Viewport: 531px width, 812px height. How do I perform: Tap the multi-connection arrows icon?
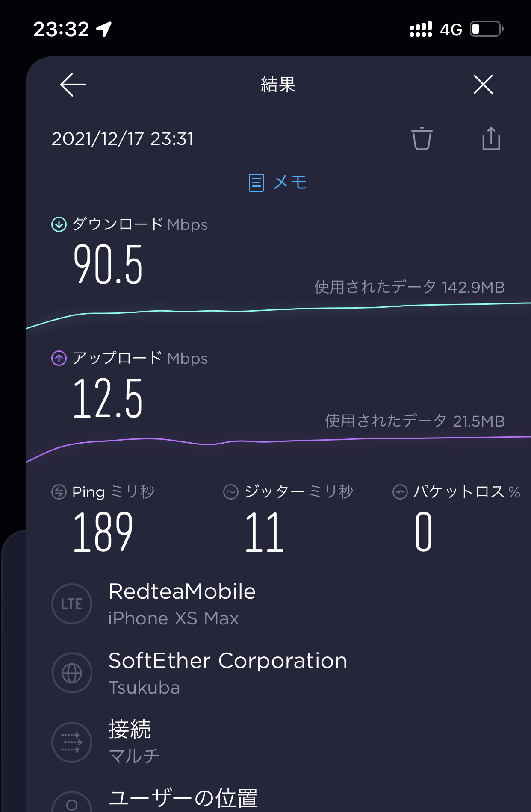72,742
